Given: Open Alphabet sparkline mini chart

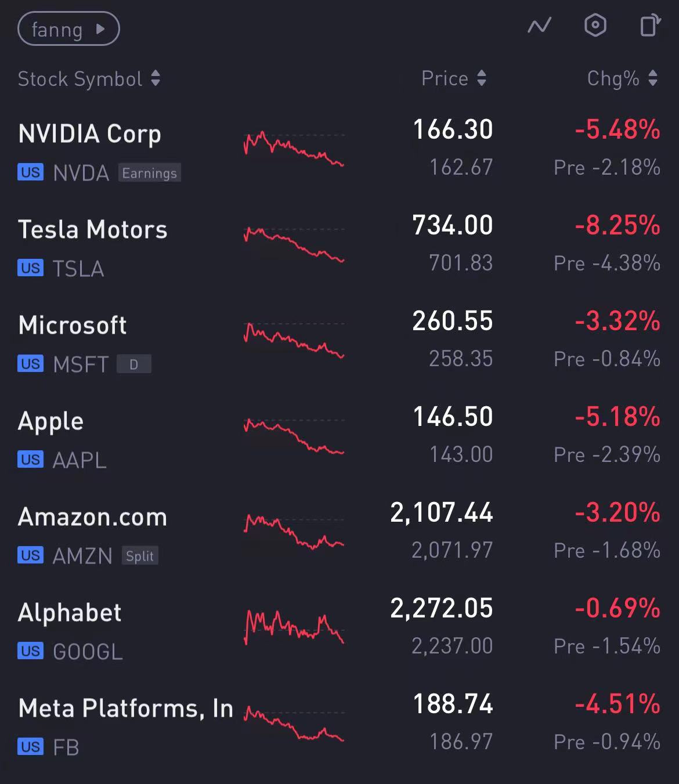Looking at the screenshot, I should pos(294,627).
